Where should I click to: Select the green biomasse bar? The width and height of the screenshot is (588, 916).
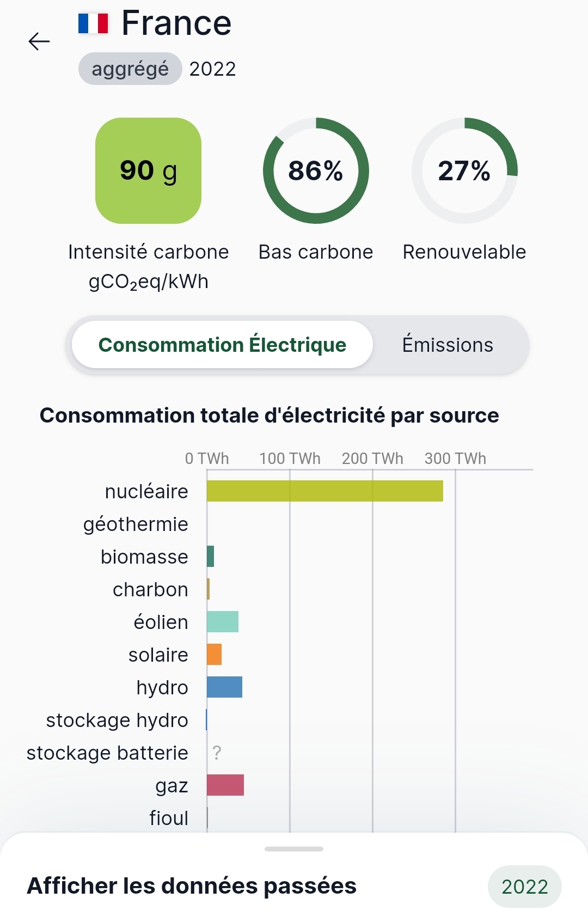pos(211,556)
